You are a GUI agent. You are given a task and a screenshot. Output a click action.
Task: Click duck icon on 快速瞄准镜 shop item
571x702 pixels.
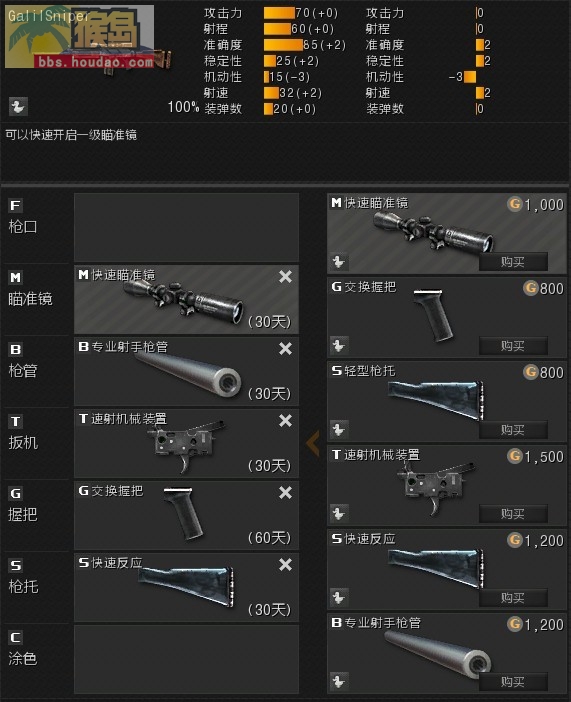pyautogui.click(x=339, y=261)
